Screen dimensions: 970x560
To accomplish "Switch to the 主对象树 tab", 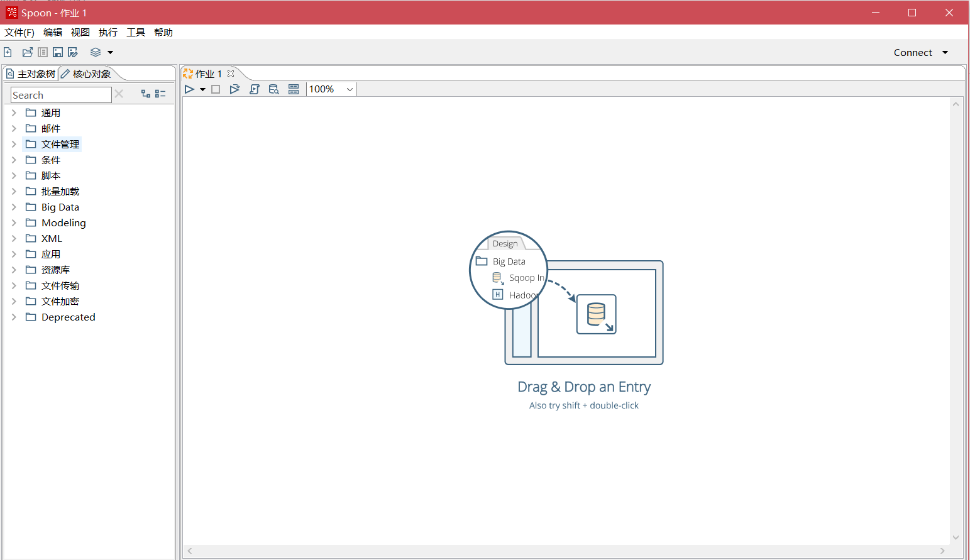I will (31, 74).
